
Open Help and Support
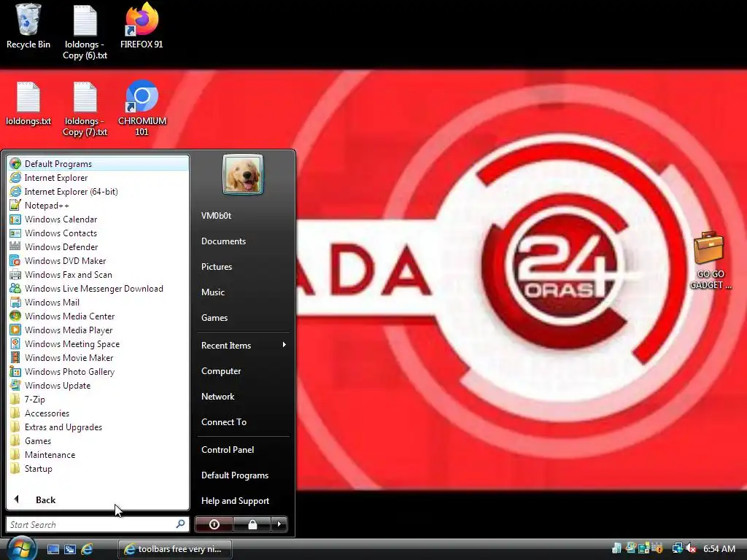pyautogui.click(x=235, y=500)
